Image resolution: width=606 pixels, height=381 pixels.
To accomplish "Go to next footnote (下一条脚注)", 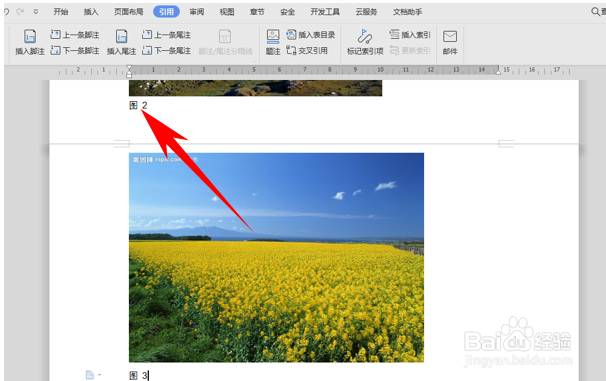I will pos(75,51).
